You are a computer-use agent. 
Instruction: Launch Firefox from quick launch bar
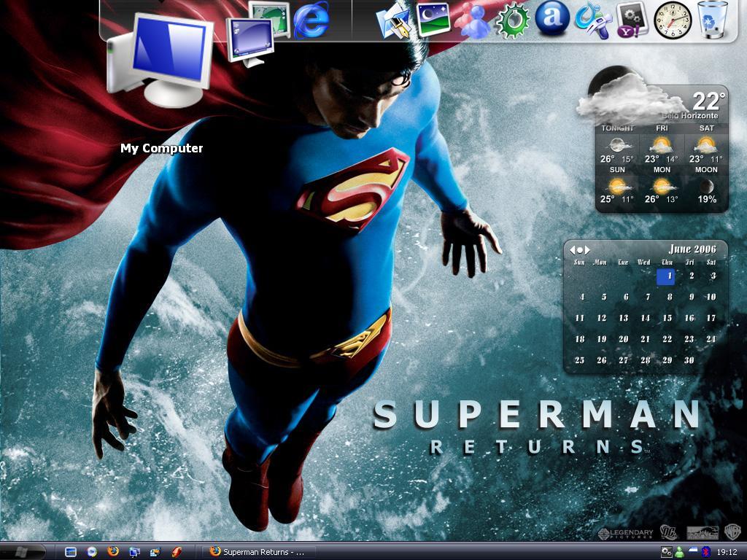[x=113, y=551]
